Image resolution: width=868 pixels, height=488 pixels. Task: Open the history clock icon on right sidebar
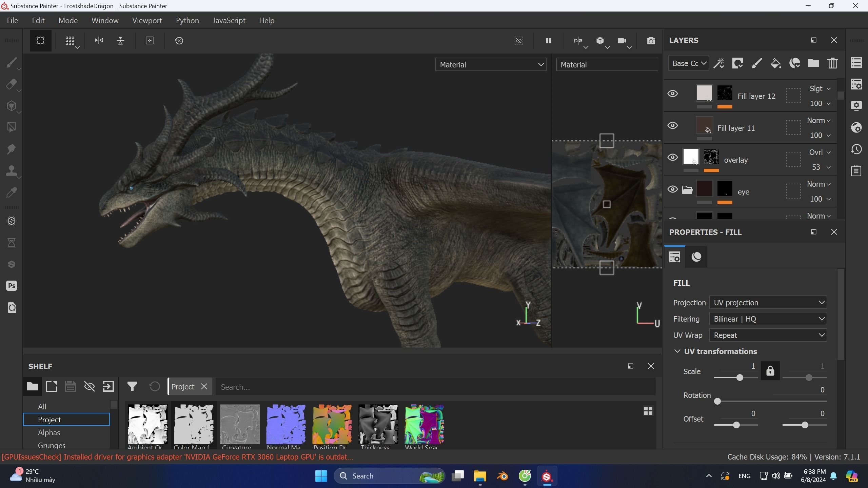click(x=856, y=149)
